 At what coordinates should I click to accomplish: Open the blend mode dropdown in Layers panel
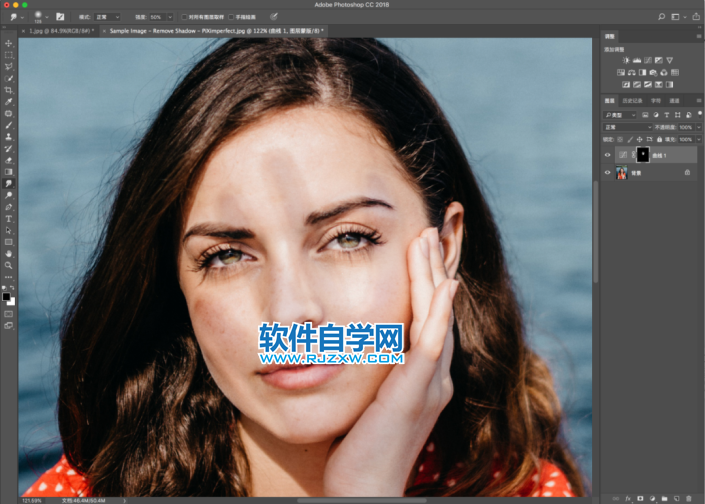click(x=627, y=127)
